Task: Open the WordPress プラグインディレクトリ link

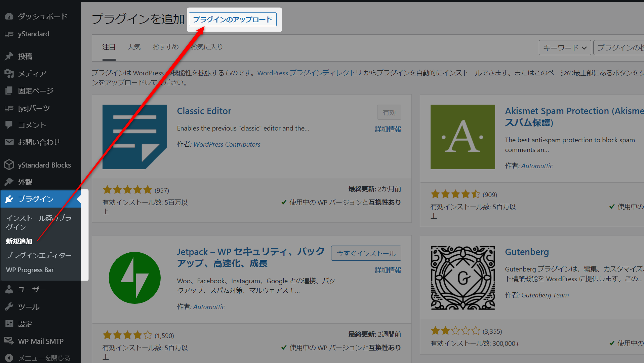Action: tap(309, 73)
